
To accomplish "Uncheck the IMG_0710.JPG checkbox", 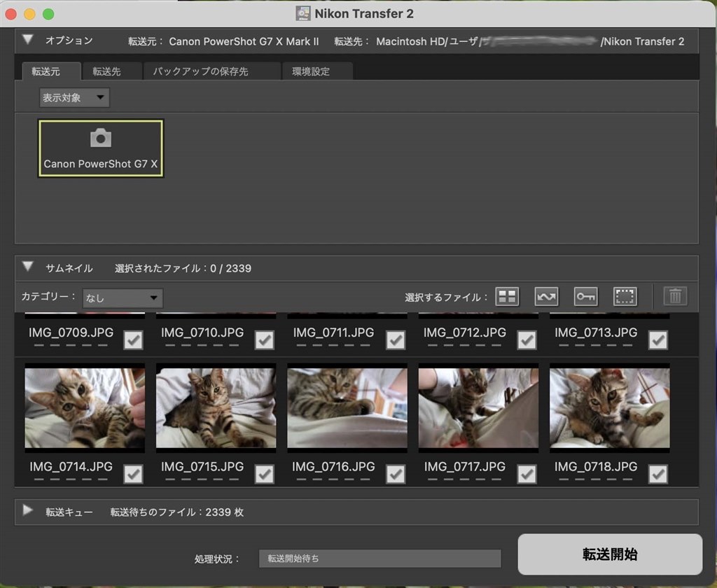I will [x=264, y=339].
